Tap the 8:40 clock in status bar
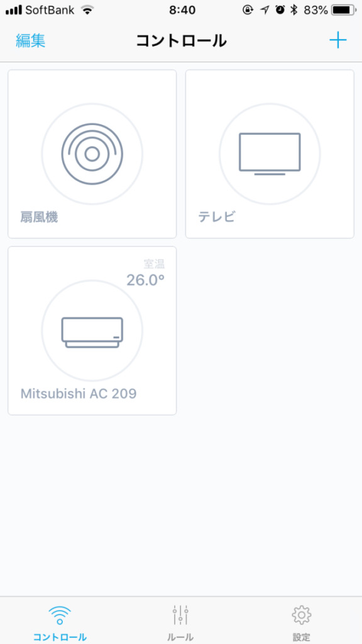 [x=182, y=10]
